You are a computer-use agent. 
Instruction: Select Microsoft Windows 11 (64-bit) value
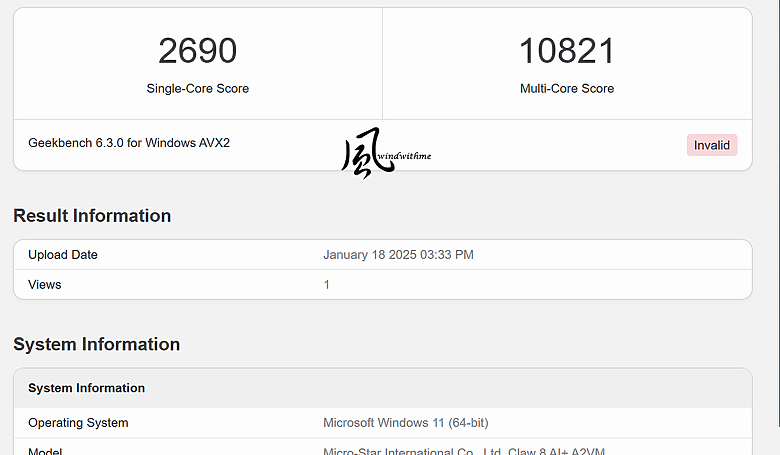405,423
